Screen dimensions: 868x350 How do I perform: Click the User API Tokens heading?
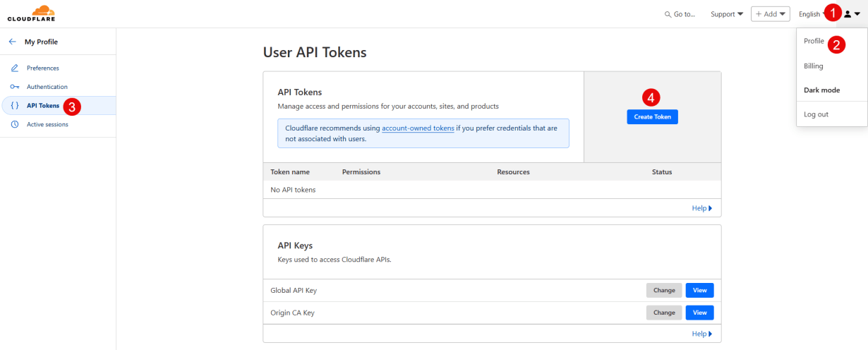pyautogui.click(x=315, y=52)
